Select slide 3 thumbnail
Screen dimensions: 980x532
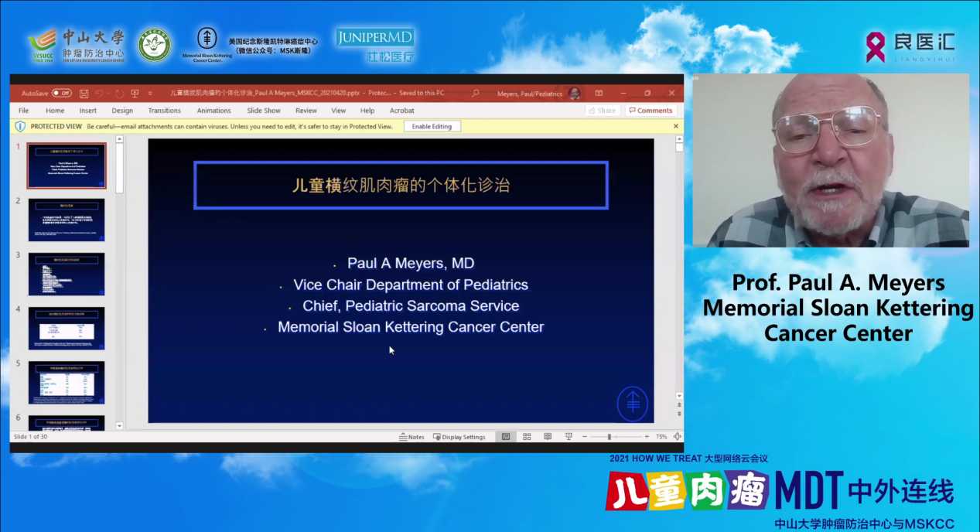[x=67, y=274]
